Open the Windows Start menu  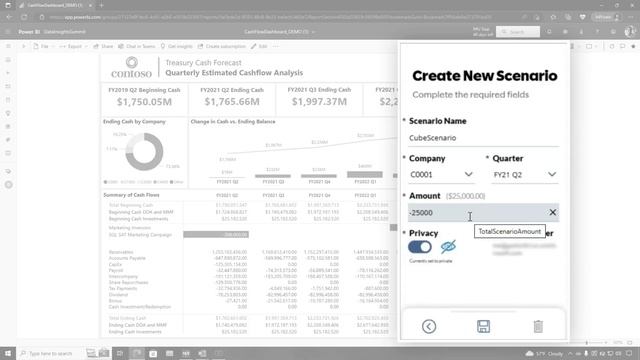tap(8, 353)
